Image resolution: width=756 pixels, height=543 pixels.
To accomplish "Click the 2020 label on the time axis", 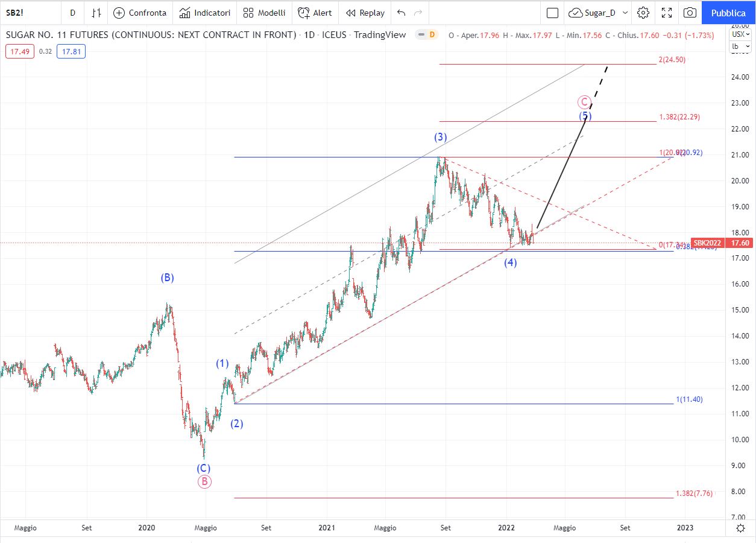I will pos(146,528).
